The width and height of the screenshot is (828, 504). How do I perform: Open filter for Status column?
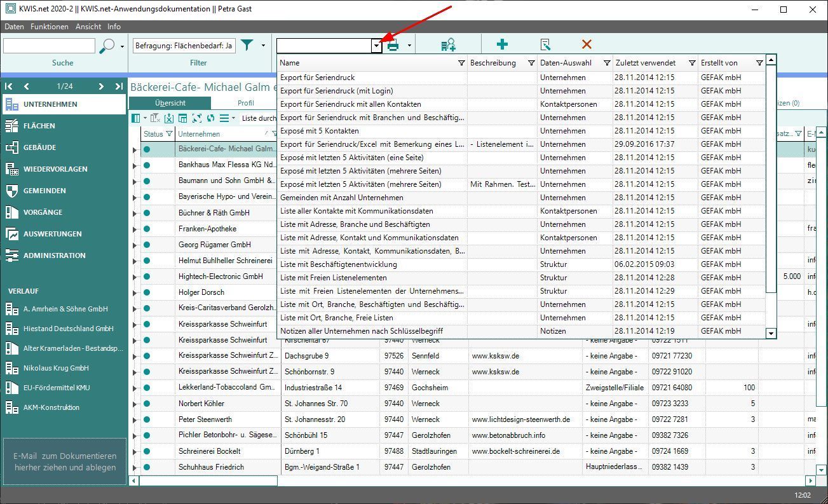pos(169,134)
